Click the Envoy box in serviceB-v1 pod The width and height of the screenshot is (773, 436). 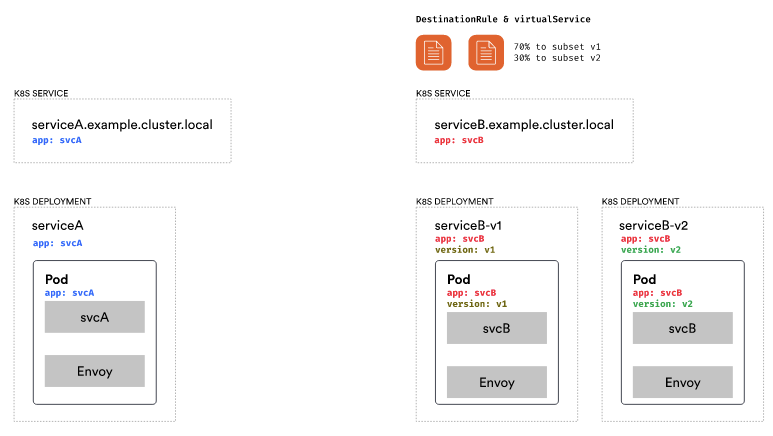click(497, 382)
